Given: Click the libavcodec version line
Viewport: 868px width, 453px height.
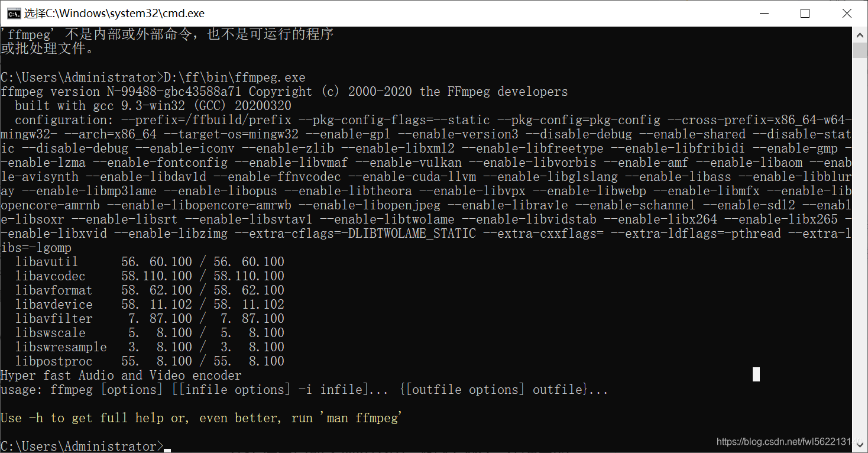Looking at the screenshot, I should pos(150,276).
